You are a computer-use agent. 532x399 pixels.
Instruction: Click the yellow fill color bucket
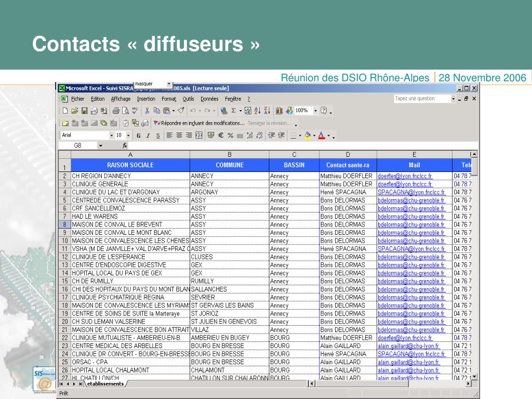(x=307, y=136)
